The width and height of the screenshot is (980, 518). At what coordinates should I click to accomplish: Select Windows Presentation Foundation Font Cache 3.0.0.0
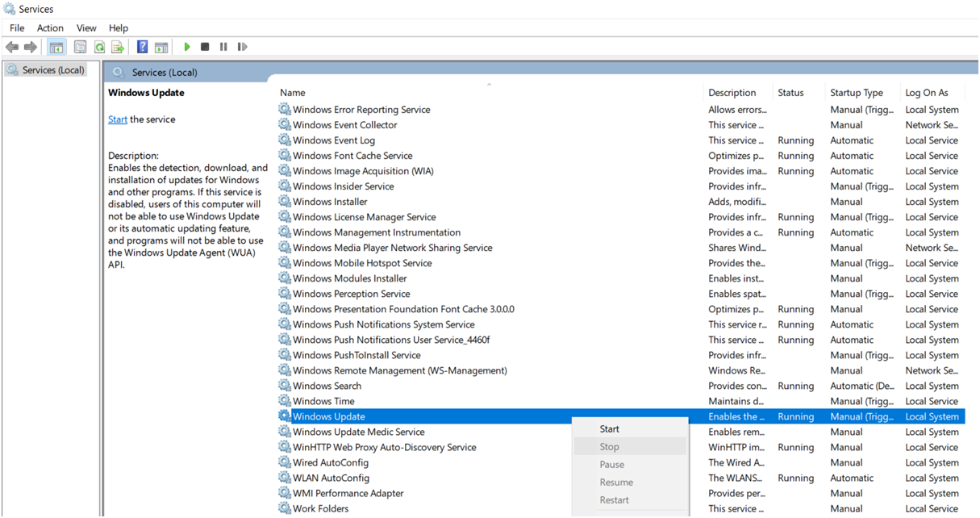pyautogui.click(x=403, y=309)
